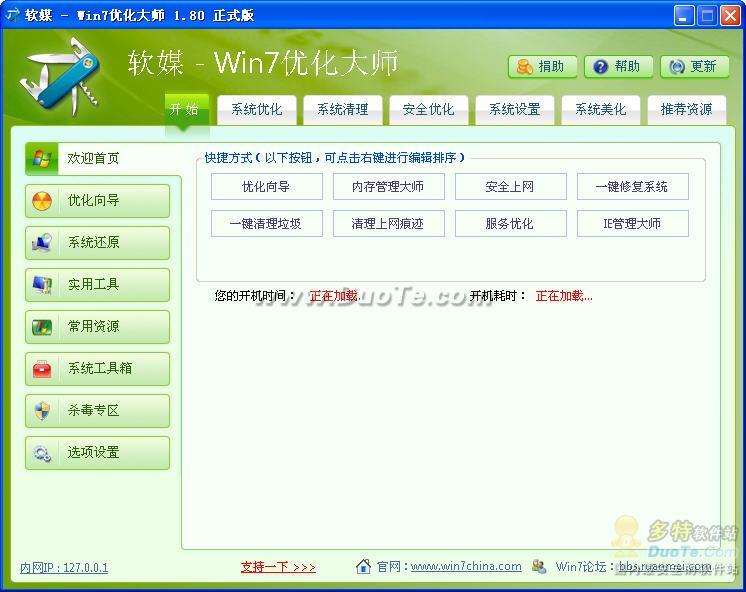Click the refresh icon on 更新 button

(677, 67)
